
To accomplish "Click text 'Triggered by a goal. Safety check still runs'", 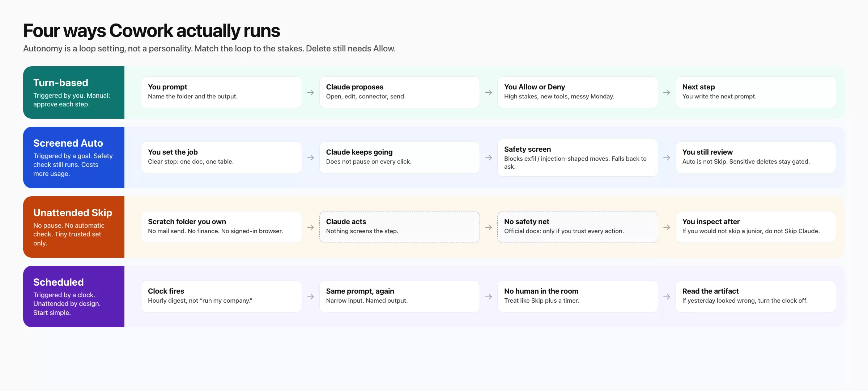I will 73,160.
